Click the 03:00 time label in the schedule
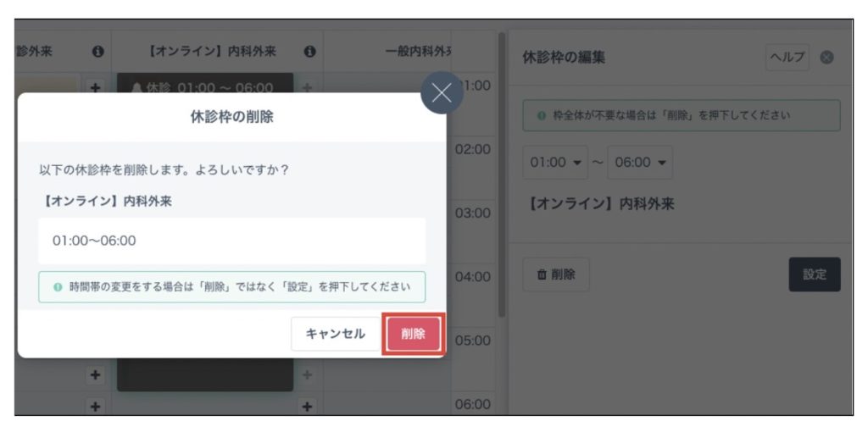The width and height of the screenshot is (868, 421). tap(473, 213)
